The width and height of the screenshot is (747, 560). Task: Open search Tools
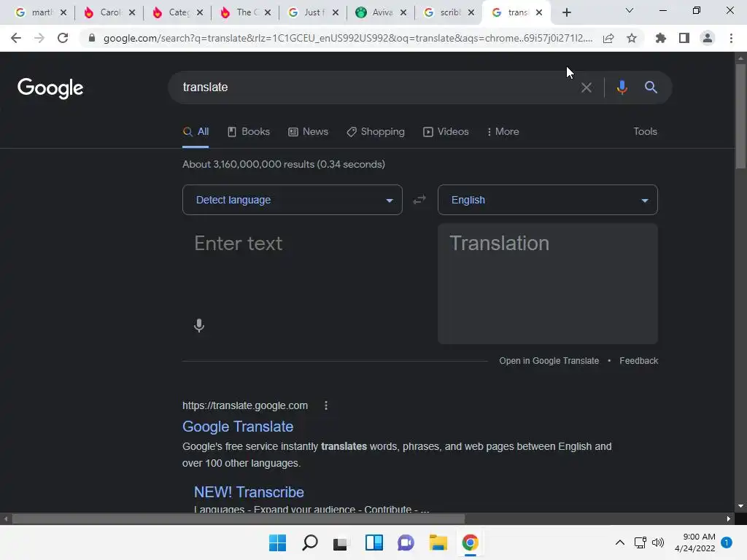tap(645, 131)
